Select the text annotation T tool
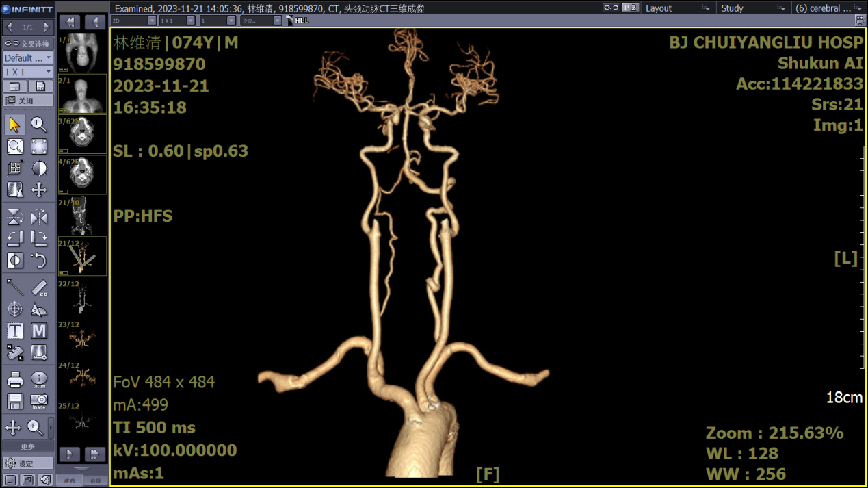Image resolution: width=868 pixels, height=488 pixels. (x=14, y=331)
